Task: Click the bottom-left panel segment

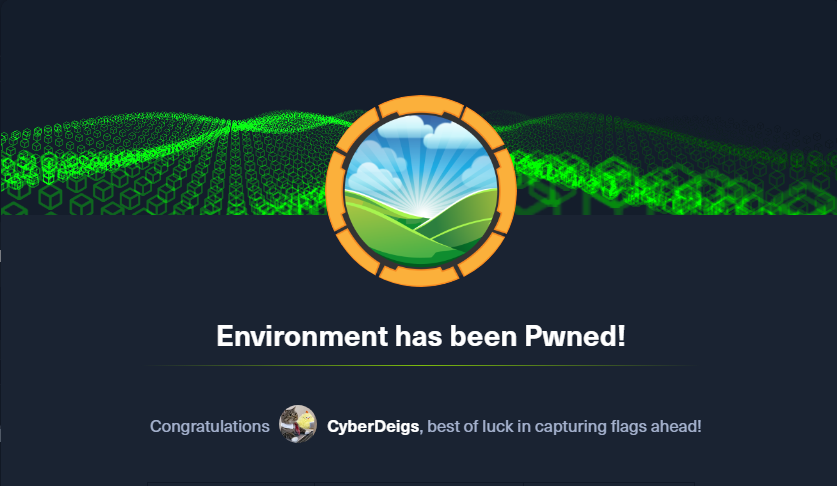Action: [231, 484]
